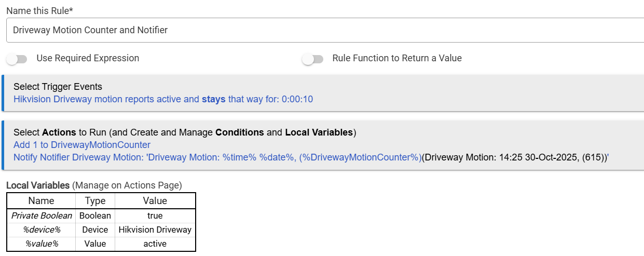Click the active value cell in the table
Viewport: 644px width, 256px height.
pyautogui.click(x=155, y=244)
